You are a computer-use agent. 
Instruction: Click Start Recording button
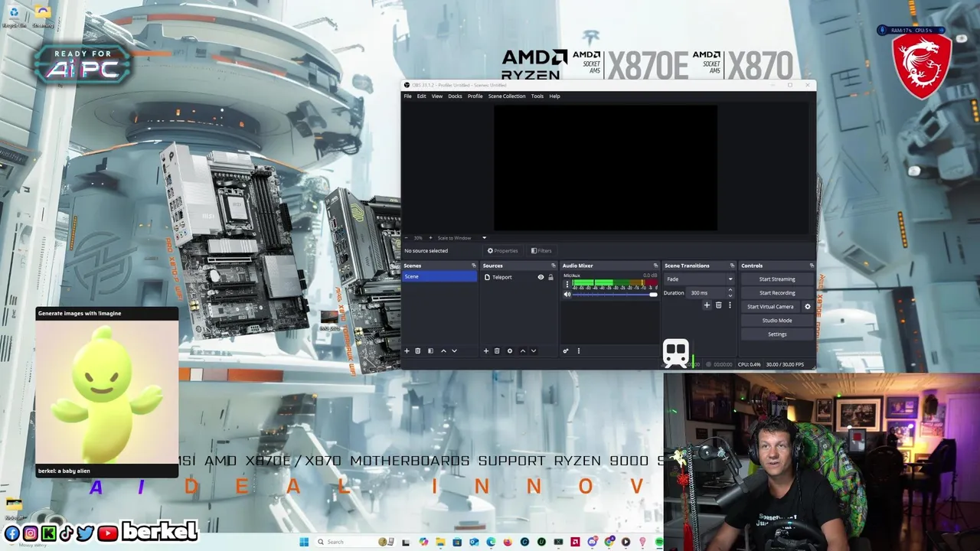tap(777, 293)
